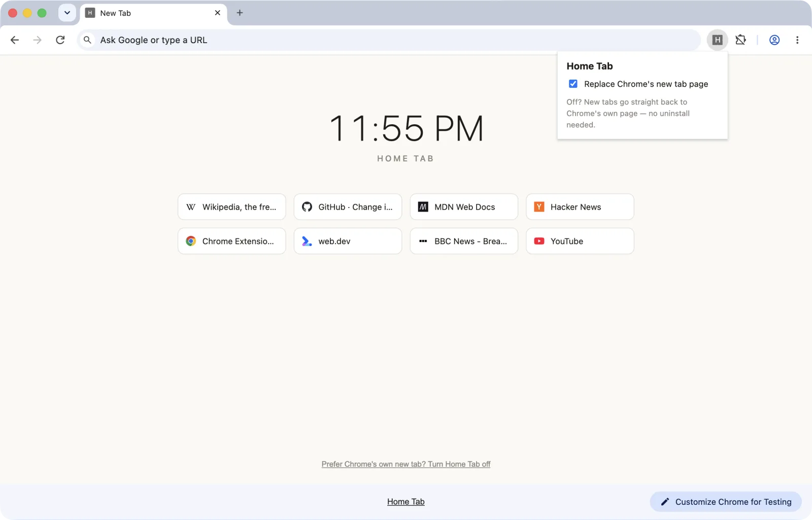The image size is (812, 520).
Task: Open the MDN Web Docs shortcut
Action: 464,207
